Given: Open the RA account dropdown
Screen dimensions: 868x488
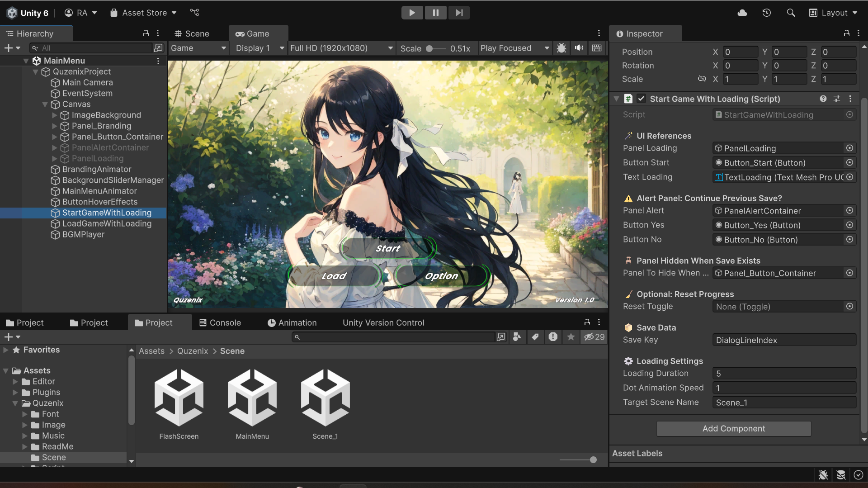Looking at the screenshot, I should 81,13.
